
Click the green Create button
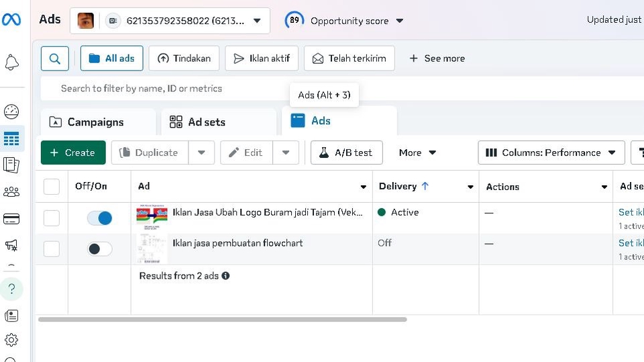click(73, 152)
